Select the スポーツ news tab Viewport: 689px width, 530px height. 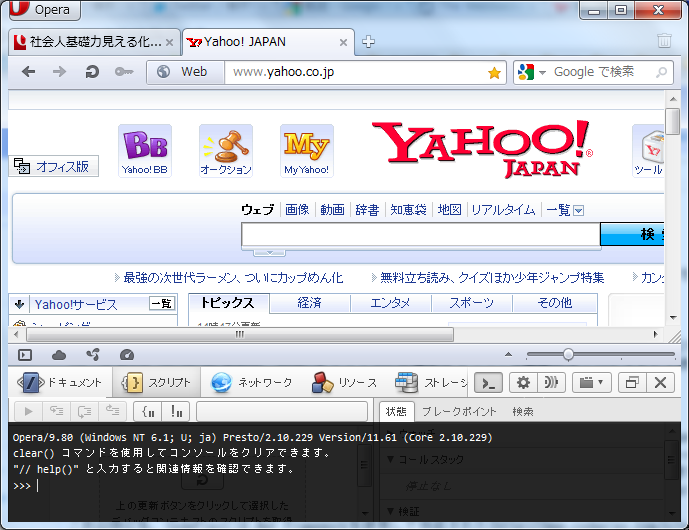471,303
